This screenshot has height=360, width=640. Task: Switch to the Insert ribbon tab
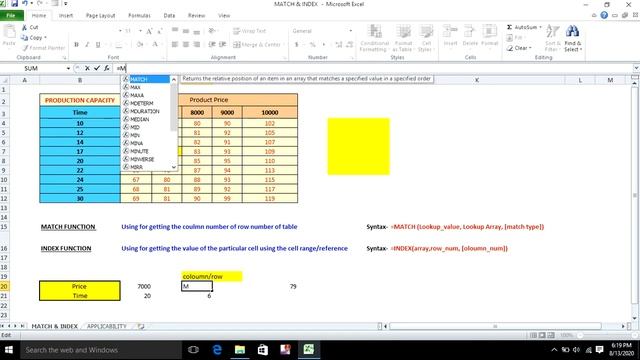66,16
